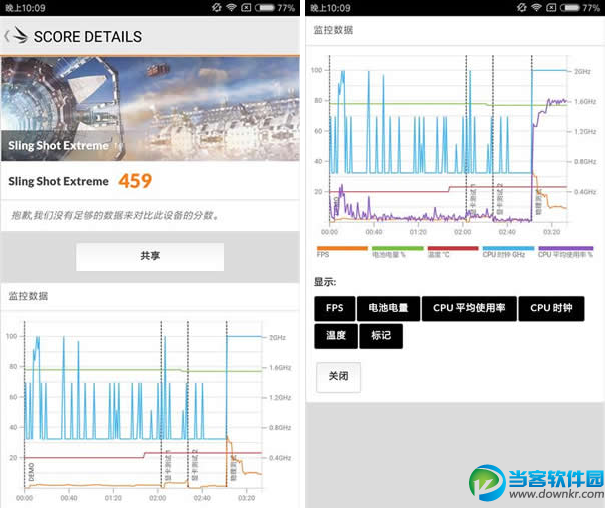Tap the left monitoring chart
Image resolution: width=605 pixels, height=508 pixels.
point(150,411)
